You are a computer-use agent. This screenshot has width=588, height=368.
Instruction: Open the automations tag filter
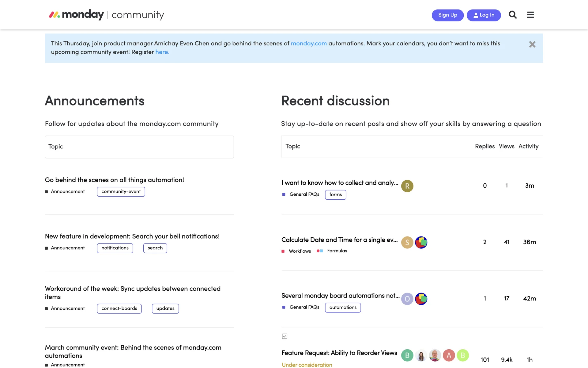[343, 308]
